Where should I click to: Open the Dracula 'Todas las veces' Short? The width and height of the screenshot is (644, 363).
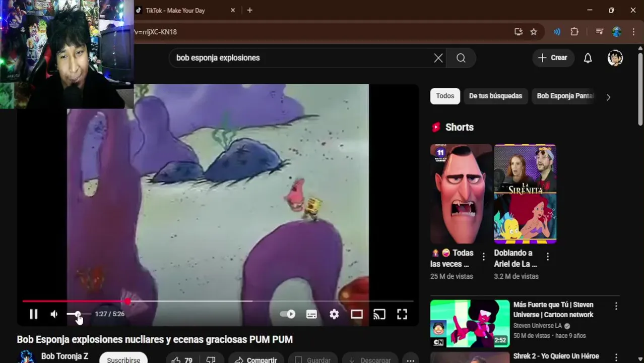[461, 194]
